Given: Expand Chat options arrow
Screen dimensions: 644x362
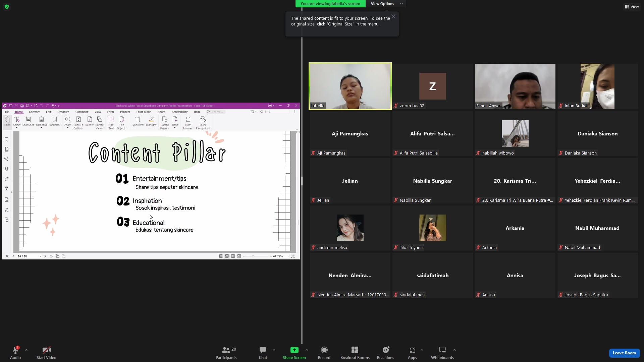Looking at the screenshot, I should click(x=274, y=350).
